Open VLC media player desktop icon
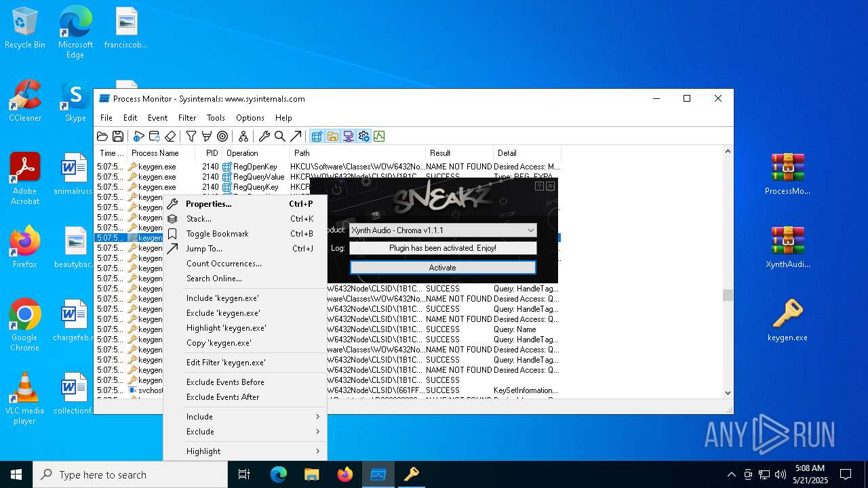 [x=25, y=399]
